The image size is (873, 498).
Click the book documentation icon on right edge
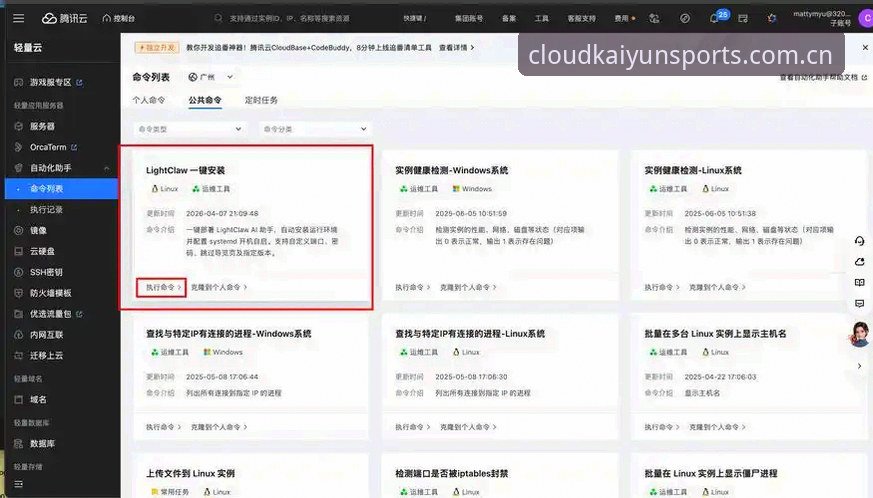tap(860, 282)
